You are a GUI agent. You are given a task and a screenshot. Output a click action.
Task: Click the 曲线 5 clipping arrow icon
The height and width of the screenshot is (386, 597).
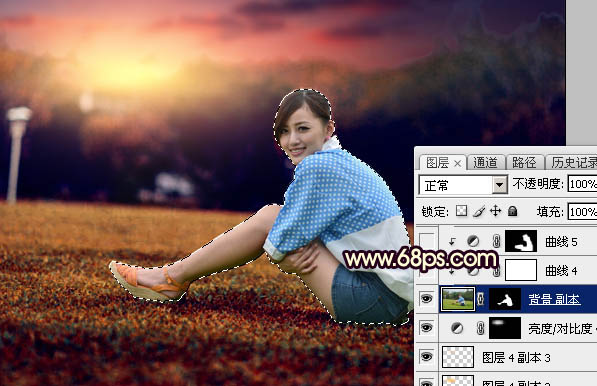452,241
